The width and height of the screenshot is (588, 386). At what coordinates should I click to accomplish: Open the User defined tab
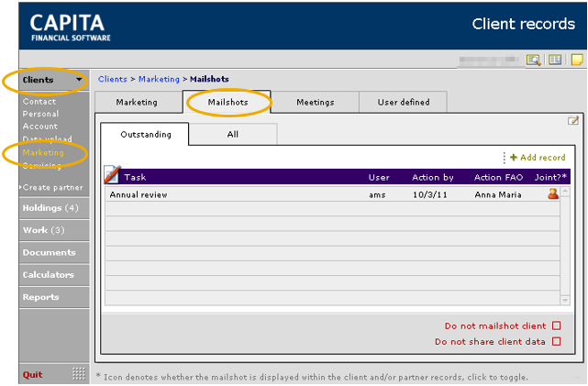[404, 102]
